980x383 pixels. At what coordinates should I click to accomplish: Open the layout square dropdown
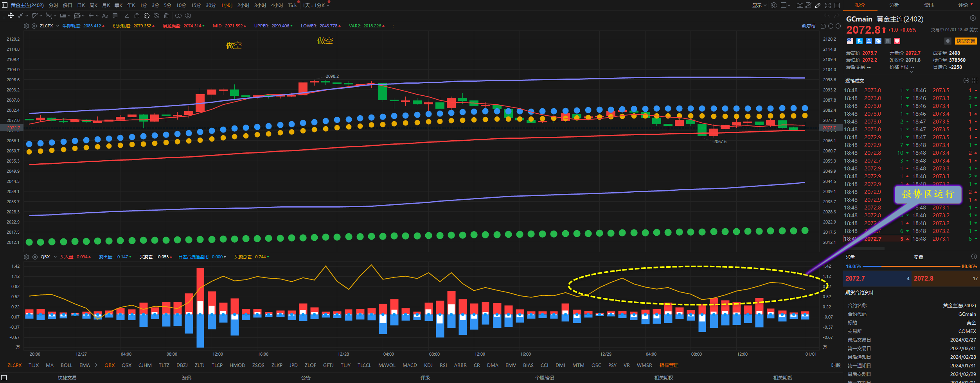786,5
